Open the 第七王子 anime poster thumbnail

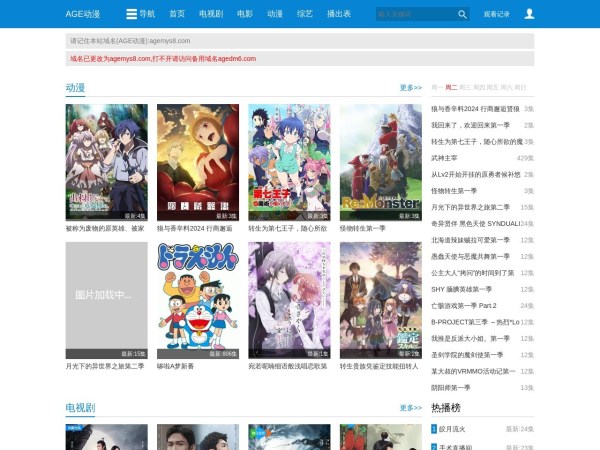tap(289, 162)
